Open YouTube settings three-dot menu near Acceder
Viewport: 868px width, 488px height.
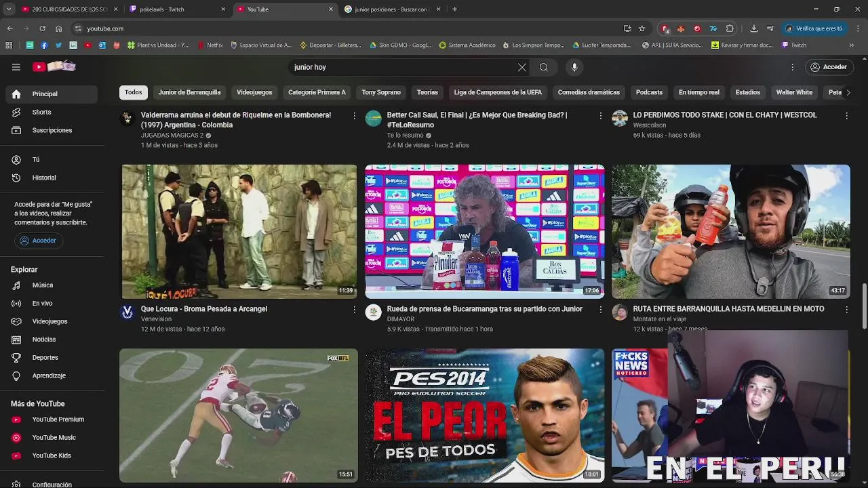pyautogui.click(x=792, y=67)
